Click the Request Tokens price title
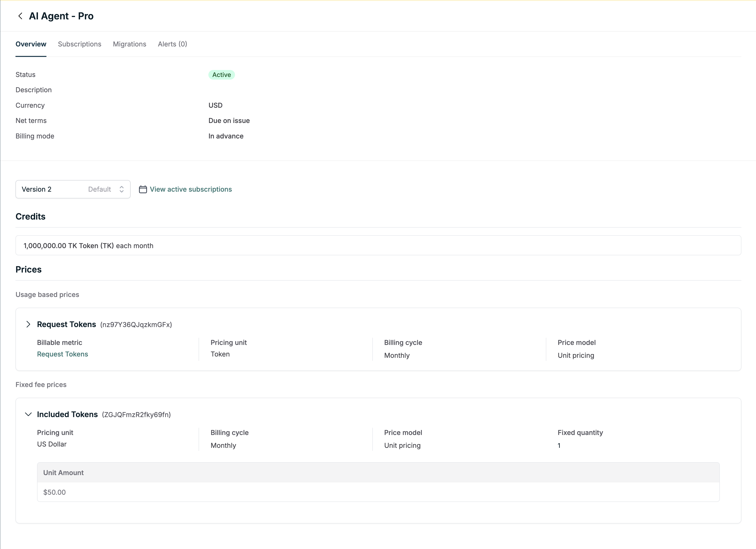756x549 pixels. tap(66, 324)
